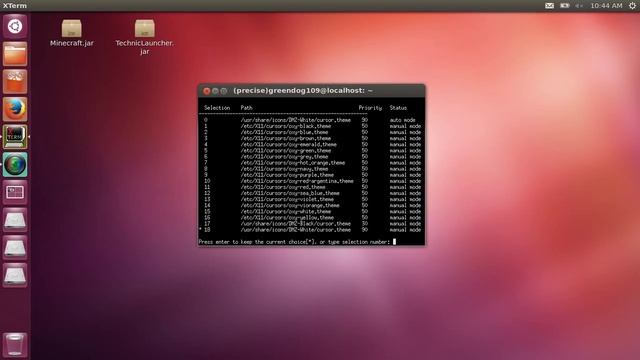The width and height of the screenshot is (640, 360).
Task: Click the oxy-purple.theme path
Action: (x=287, y=175)
